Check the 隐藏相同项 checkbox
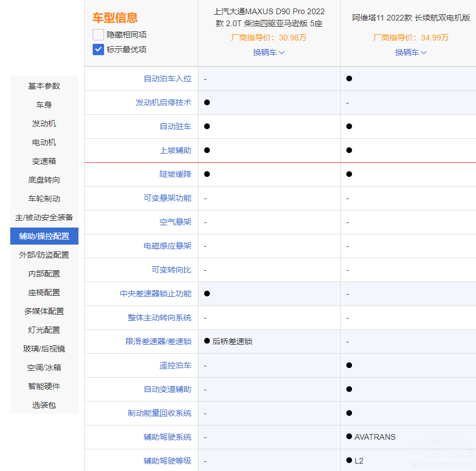The width and height of the screenshot is (476, 471). tap(98, 35)
